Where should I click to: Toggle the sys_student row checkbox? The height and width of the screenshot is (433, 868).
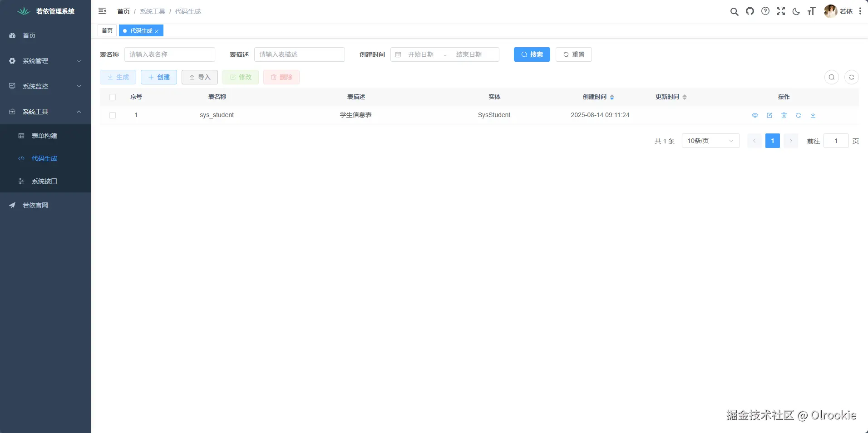(112, 115)
